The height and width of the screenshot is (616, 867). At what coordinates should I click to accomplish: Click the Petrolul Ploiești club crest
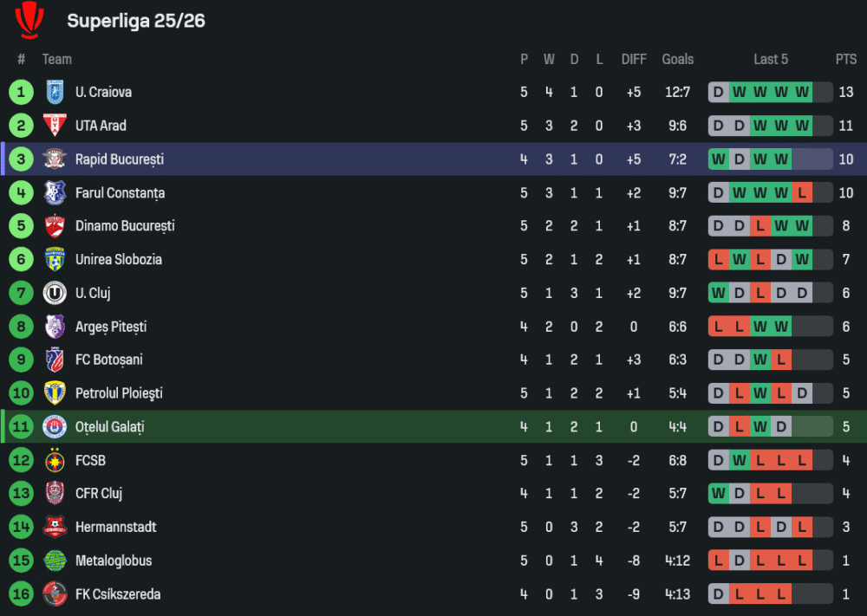pos(55,393)
